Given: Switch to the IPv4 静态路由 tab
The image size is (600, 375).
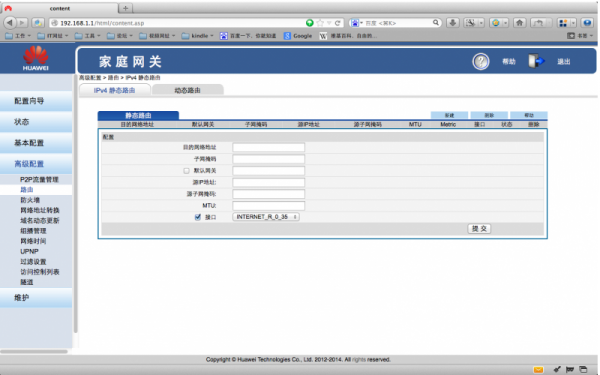Looking at the screenshot, I should (x=114, y=90).
